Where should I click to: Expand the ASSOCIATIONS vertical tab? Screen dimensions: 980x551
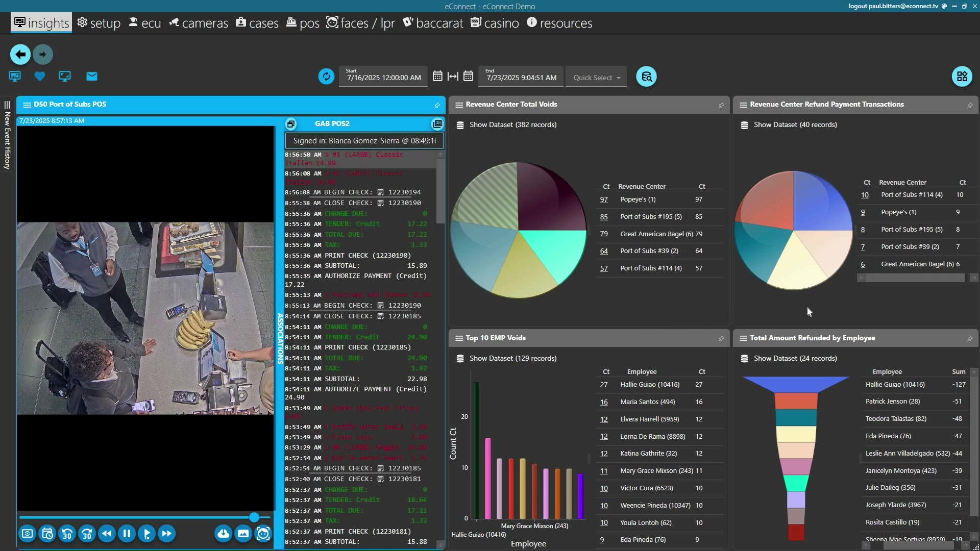pos(280,338)
